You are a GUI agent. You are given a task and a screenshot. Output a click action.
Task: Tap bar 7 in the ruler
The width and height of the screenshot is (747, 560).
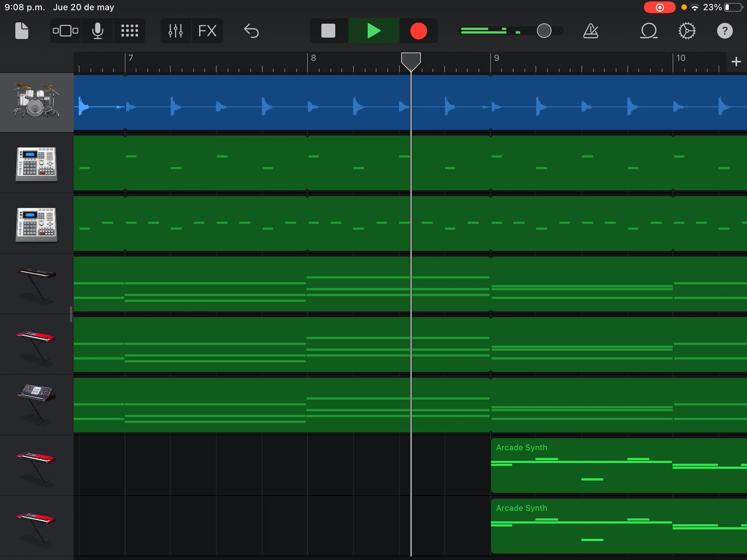(x=131, y=58)
